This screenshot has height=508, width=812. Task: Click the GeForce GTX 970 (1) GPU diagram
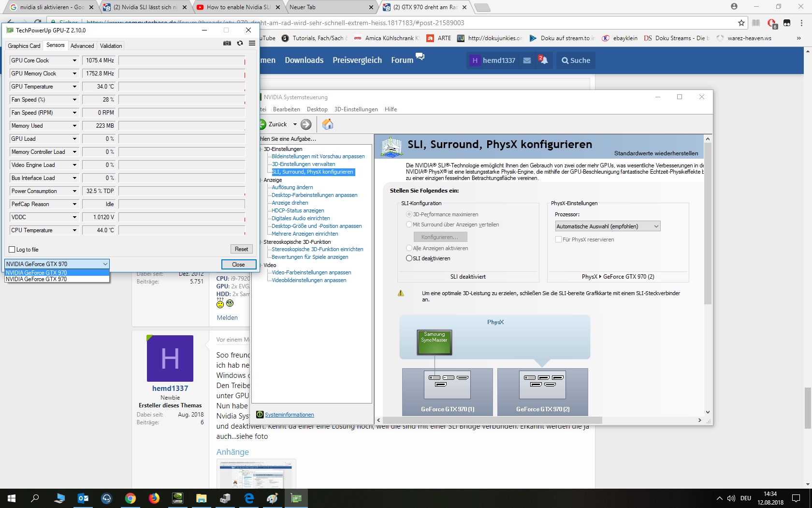click(x=448, y=392)
